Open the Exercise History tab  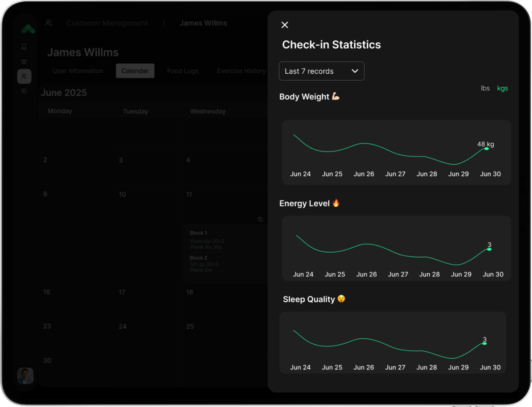(x=241, y=71)
